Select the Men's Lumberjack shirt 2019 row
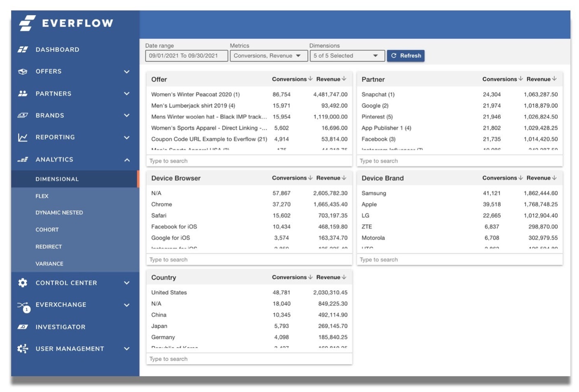The width and height of the screenshot is (579, 392). pos(249,105)
